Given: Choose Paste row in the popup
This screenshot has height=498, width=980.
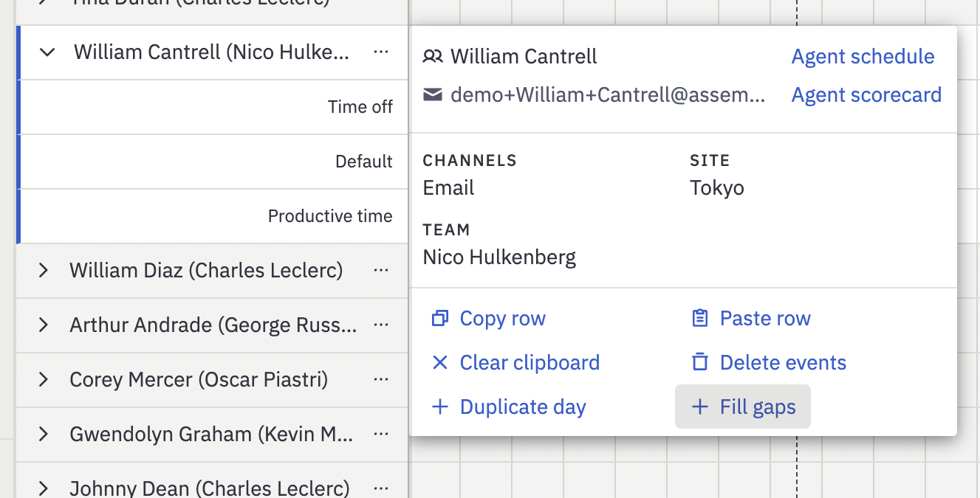Looking at the screenshot, I should pos(750,319).
